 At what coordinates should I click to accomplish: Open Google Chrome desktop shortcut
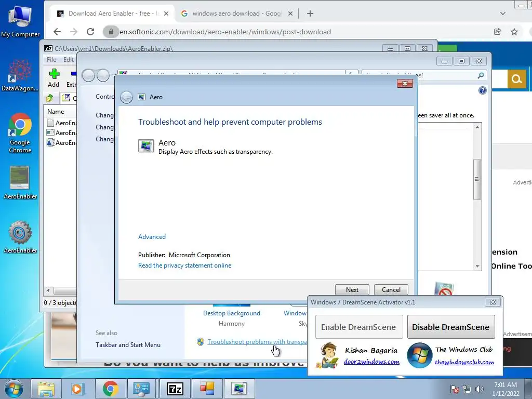[x=20, y=133]
